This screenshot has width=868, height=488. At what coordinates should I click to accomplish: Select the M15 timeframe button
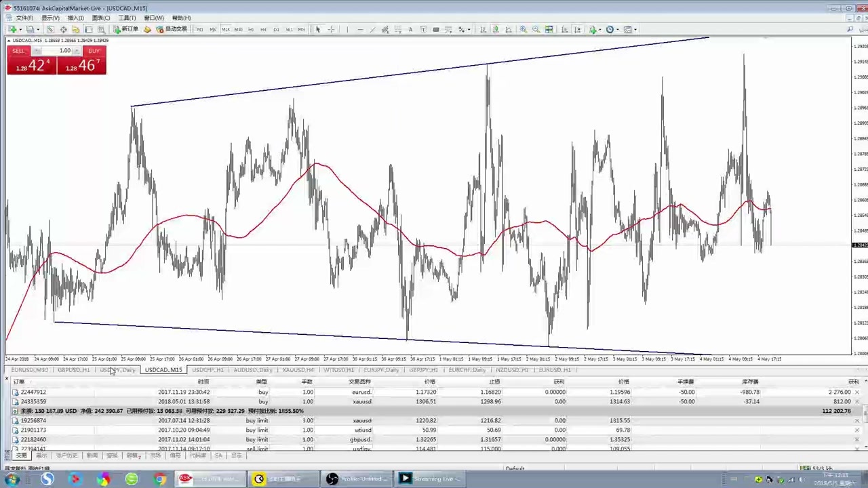click(x=226, y=29)
